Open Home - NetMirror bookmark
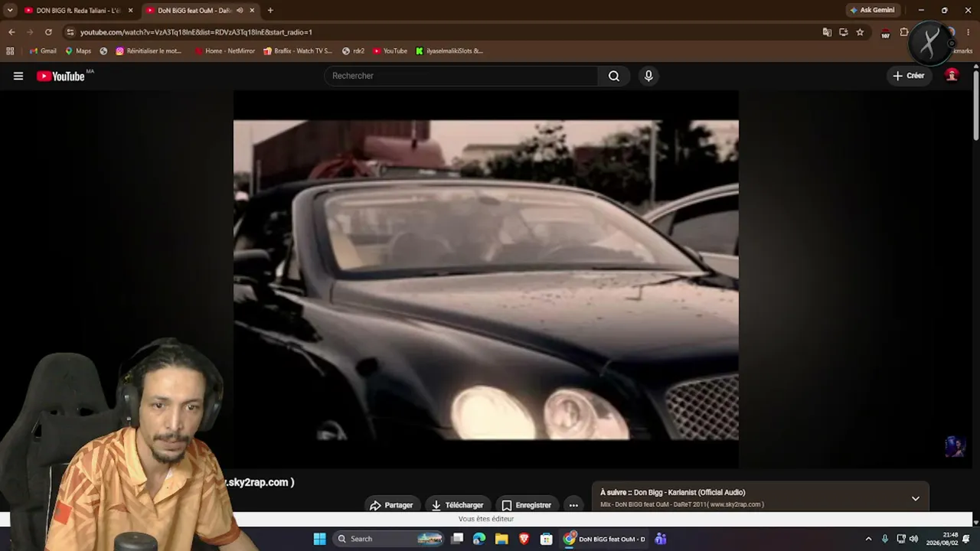 click(x=225, y=51)
